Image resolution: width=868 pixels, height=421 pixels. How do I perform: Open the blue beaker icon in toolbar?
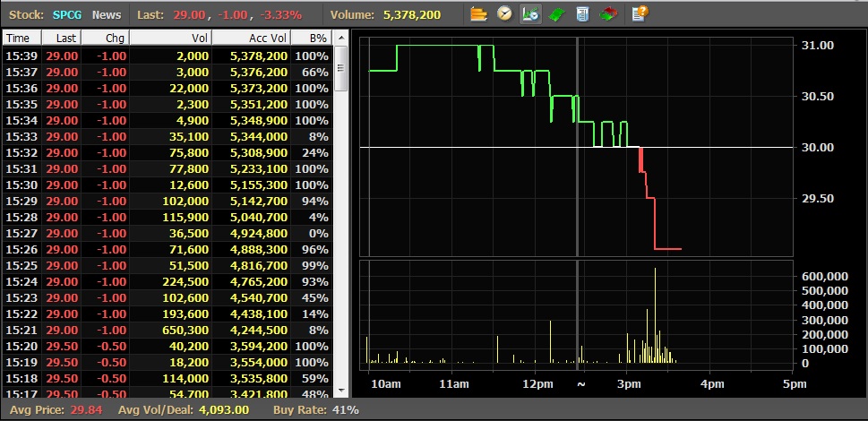582,13
